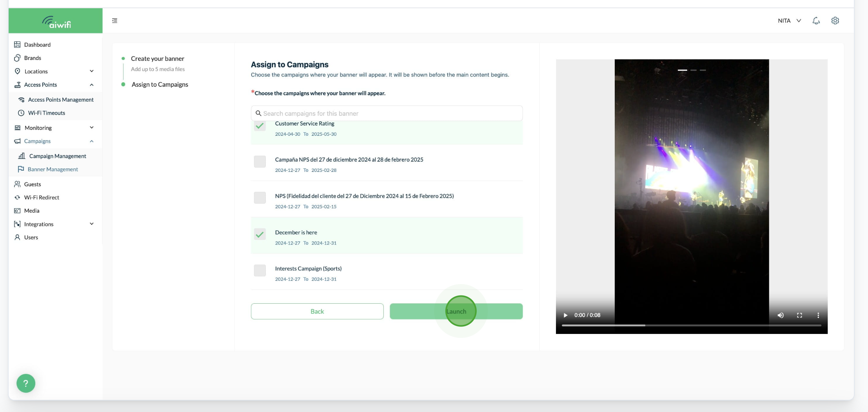The image size is (868, 412).
Task: Check Campaña NPS del 27 de diciembre campaign
Action: 260,161
